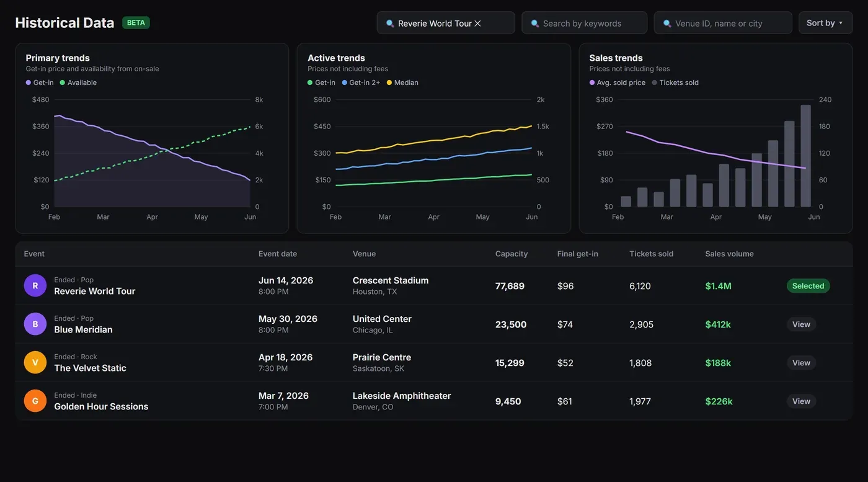Sort by Sales volume column header
This screenshot has width=868, height=482.
pos(729,254)
